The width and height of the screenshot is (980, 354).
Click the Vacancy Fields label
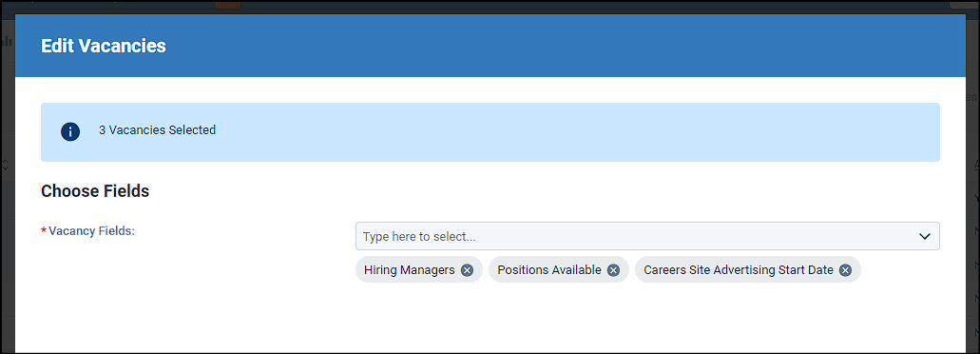[92, 231]
